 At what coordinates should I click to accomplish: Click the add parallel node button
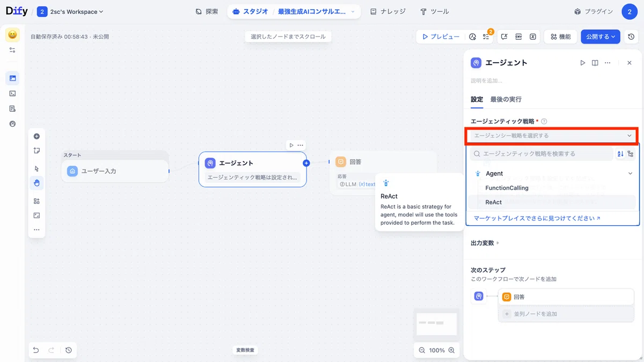(566, 314)
